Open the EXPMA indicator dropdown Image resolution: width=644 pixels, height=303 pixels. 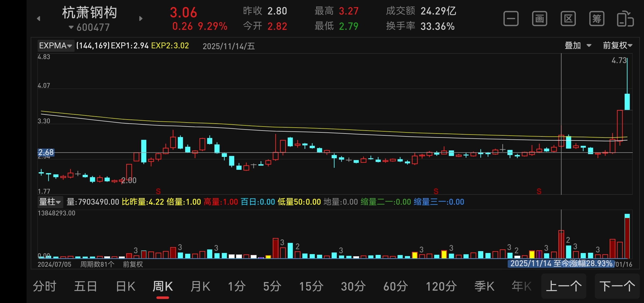56,46
